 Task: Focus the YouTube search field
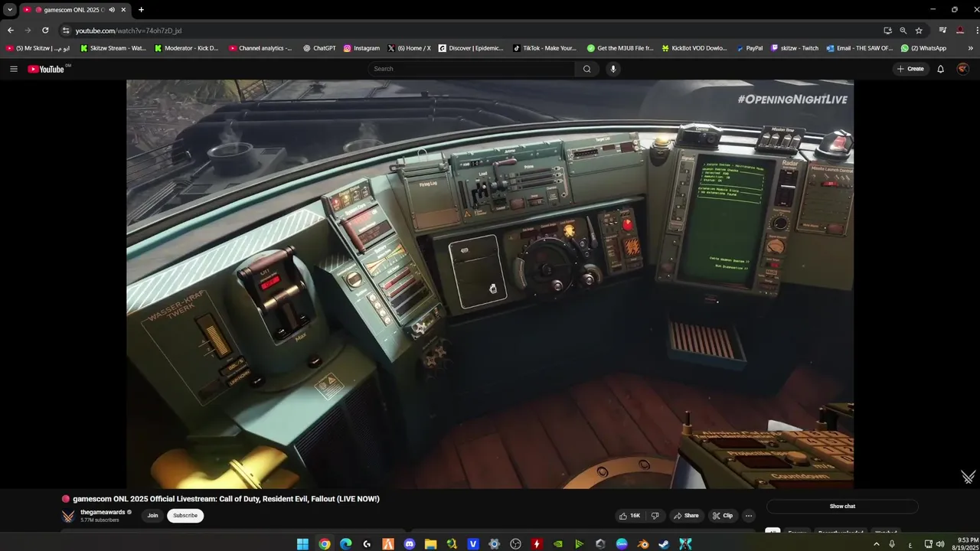(472, 69)
